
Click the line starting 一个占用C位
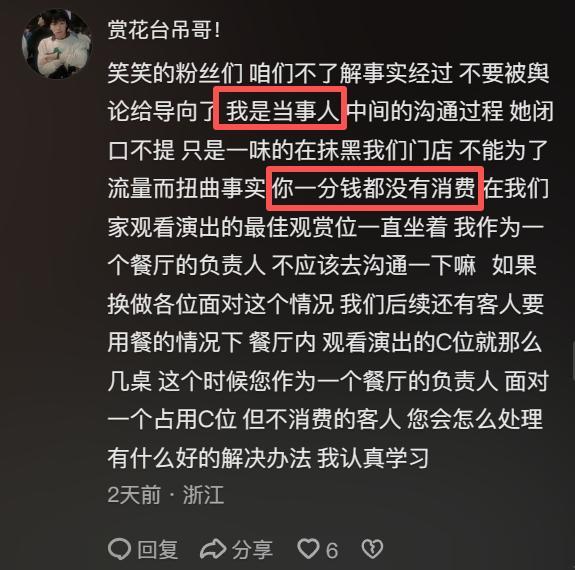(x=325, y=419)
